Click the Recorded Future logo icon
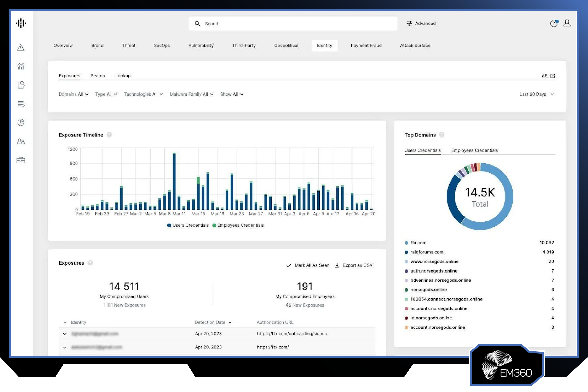Screen dimensions: 588x392 pyautogui.click(x=21, y=23)
